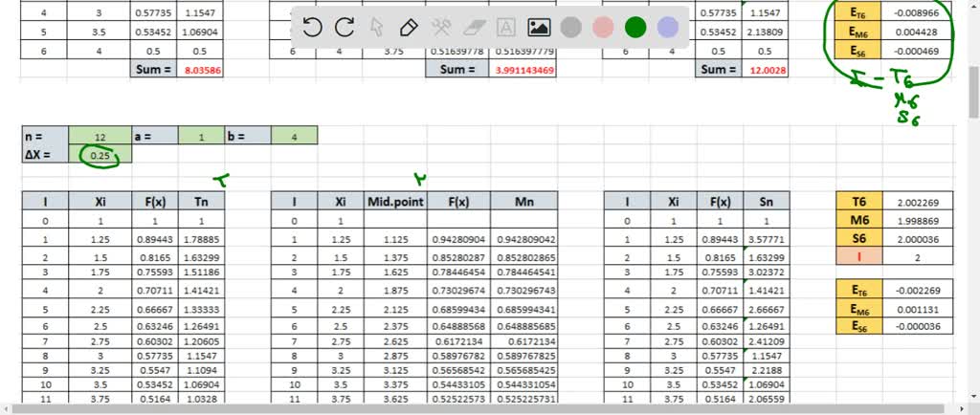Click the T6 result value 2.002269
This screenshot has width=980, height=415.
point(921,202)
